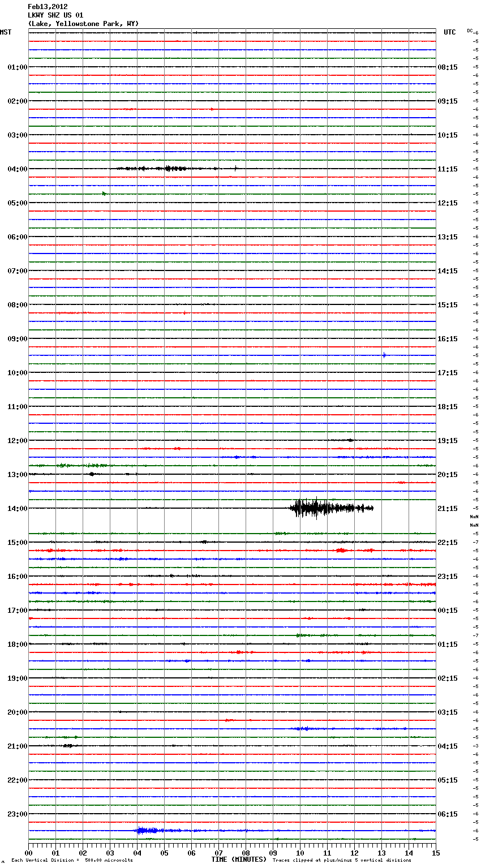The image size is (481, 868).
Task: Select the station code LKWY SHZ US 01
Action: tap(55, 15)
